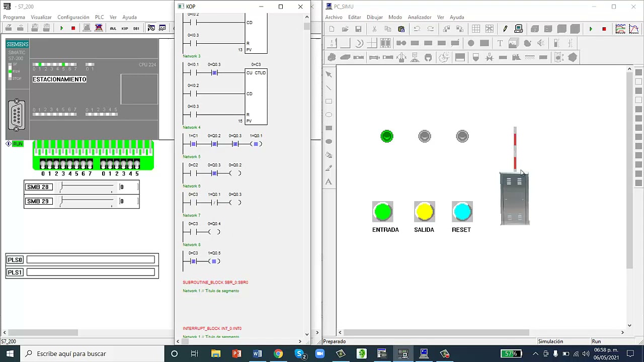
Task: Select the paint bucket fill tool in drawing sidebar
Action: (x=329, y=155)
